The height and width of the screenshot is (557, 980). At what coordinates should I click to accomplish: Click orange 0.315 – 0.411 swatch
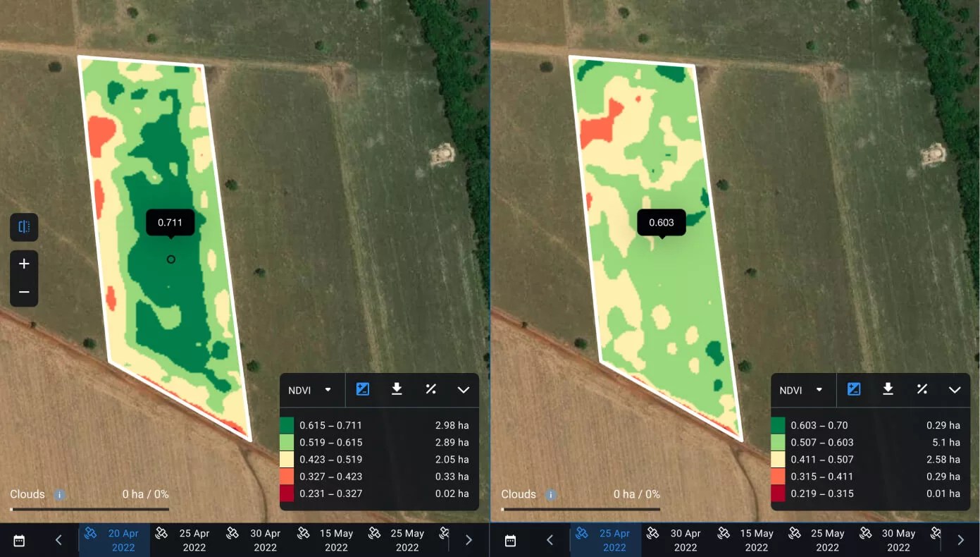click(x=778, y=476)
